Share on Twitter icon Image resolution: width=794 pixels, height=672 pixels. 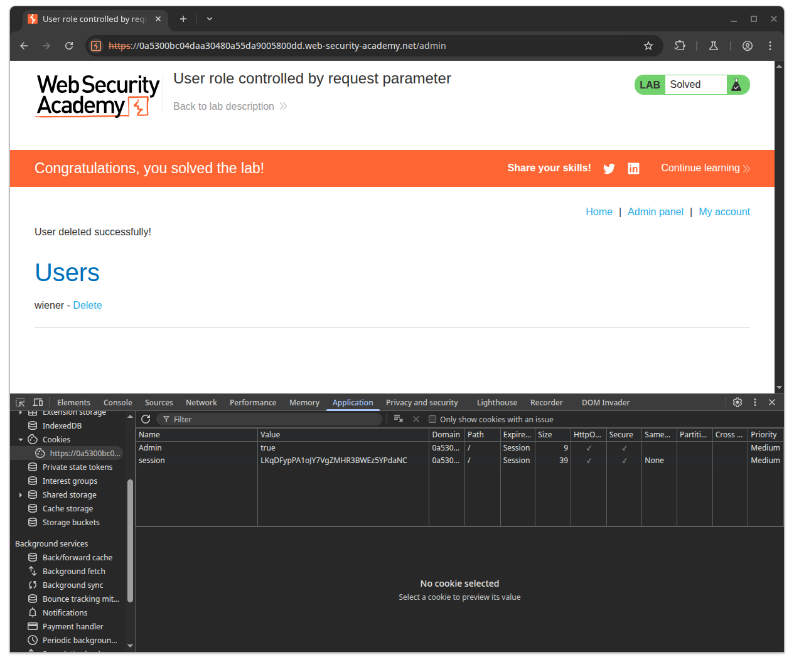[x=609, y=168]
